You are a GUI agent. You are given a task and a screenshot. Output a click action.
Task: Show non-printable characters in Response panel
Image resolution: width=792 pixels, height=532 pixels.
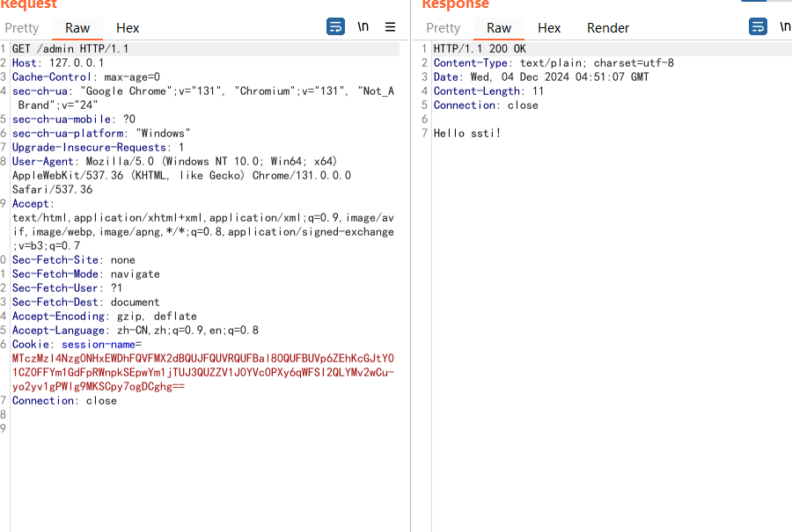point(784,27)
